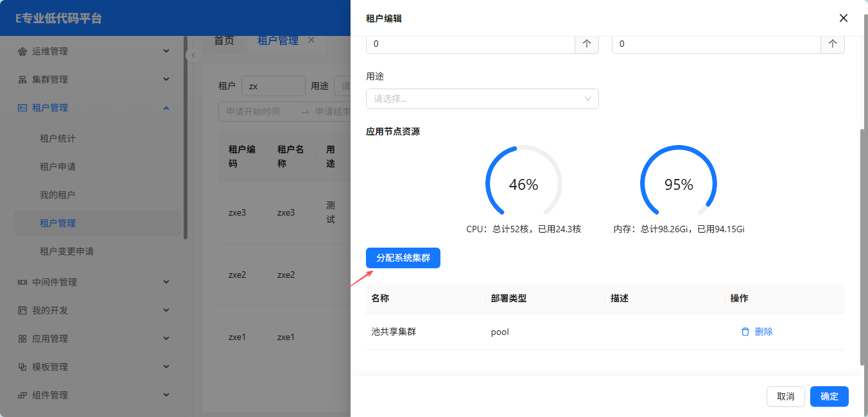
Task: Click the 分配系统集群 button
Action: pos(403,258)
